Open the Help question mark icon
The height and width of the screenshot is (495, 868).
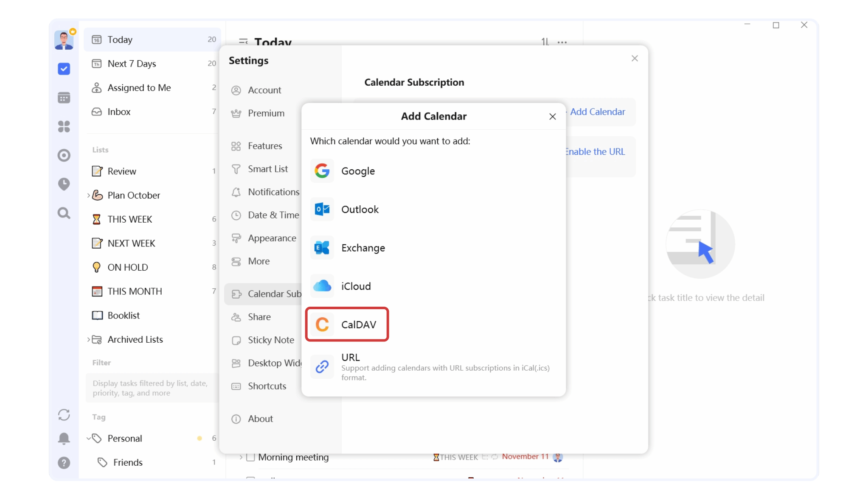[64, 463]
